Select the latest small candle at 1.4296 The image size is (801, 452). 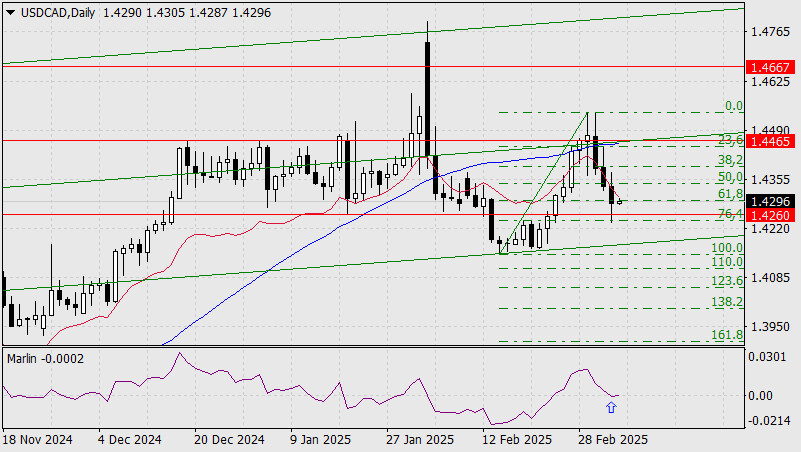620,202
